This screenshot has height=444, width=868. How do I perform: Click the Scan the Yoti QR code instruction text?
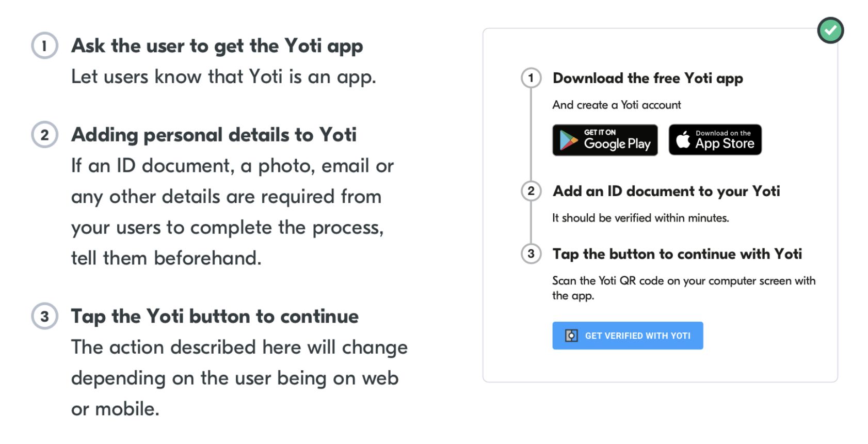[x=684, y=288]
